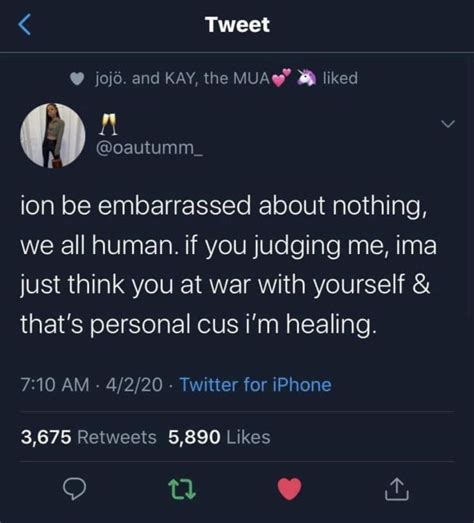Viewport: 474px width, 523px height.
Task: Tap the Tweet header title
Action: [x=237, y=25]
